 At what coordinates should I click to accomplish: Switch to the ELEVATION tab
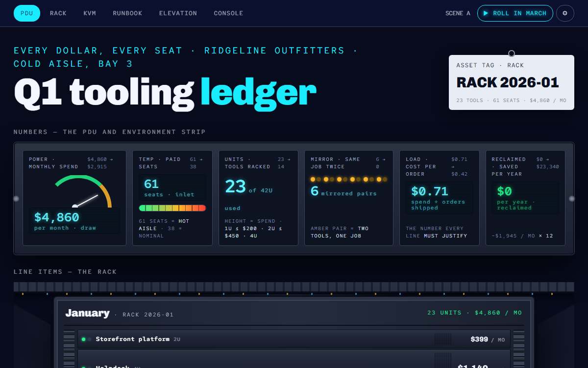178,13
